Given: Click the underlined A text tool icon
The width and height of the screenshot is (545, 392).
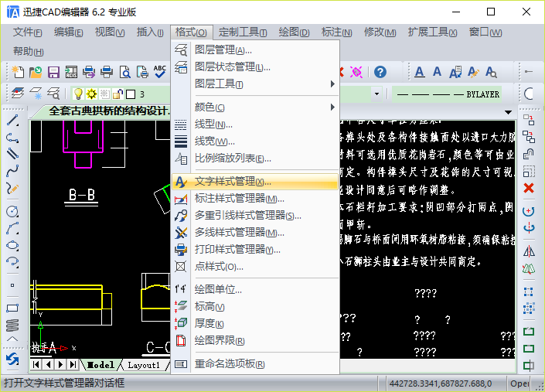Looking at the screenshot, I should 420,72.
